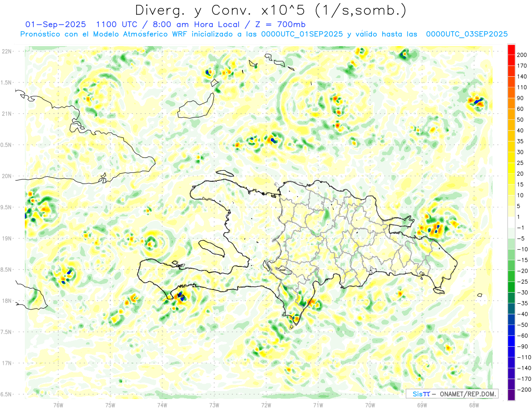Select the red swatch above the 200 mark
532x411 pixels.
(x=511, y=50)
